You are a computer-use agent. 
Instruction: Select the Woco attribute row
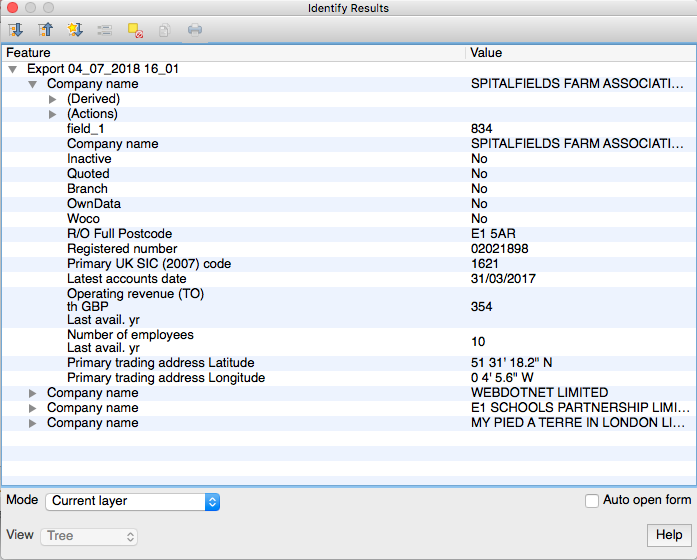349,219
